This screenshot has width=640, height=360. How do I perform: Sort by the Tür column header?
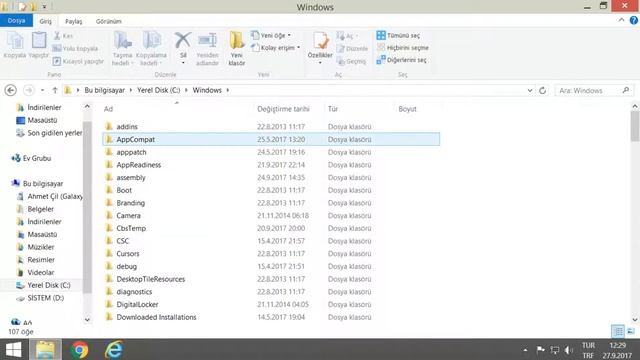coord(333,109)
